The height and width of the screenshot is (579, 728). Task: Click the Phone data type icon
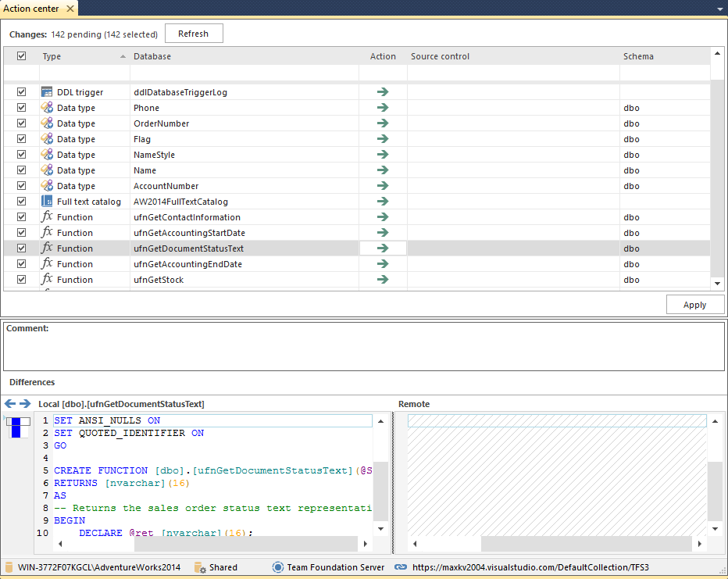[x=47, y=108]
